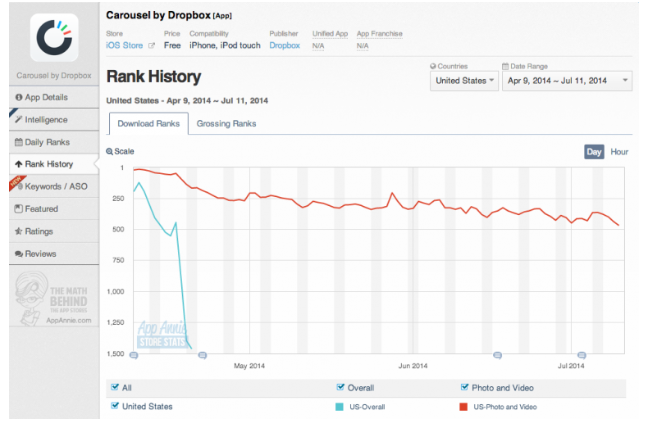Toggle the Overall checkbox
The height and width of the screenshot is (422, 656).
340,387
